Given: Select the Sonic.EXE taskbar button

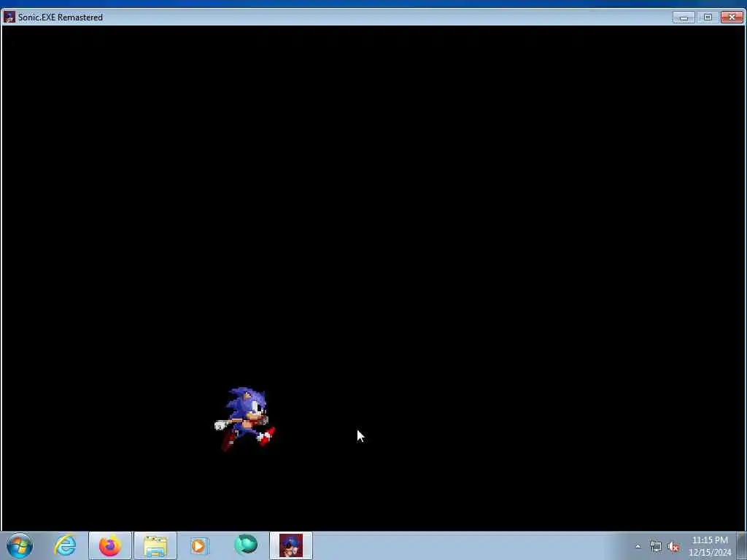Looking at the screenshot, I should tap(291, 545).
